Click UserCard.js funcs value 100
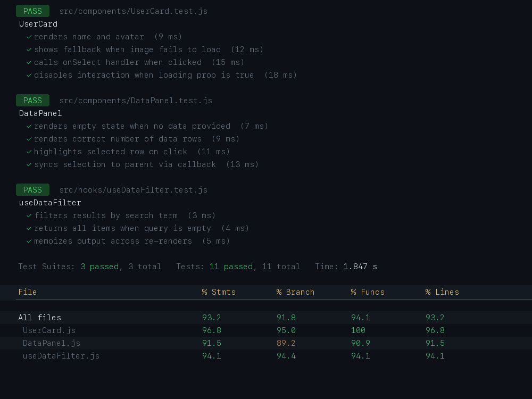Viewport: 532px width, 399px height. [358, 330]
